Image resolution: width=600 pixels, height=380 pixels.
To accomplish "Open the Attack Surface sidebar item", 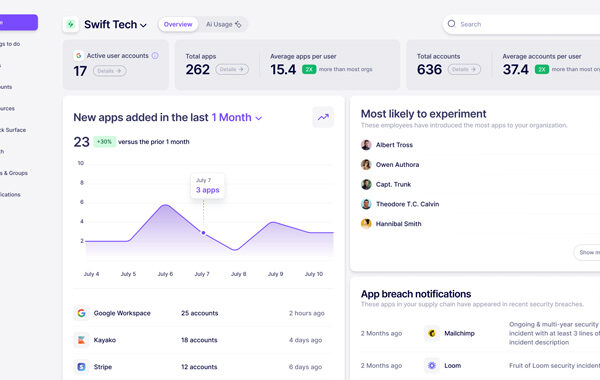I will tap(13, 130).
